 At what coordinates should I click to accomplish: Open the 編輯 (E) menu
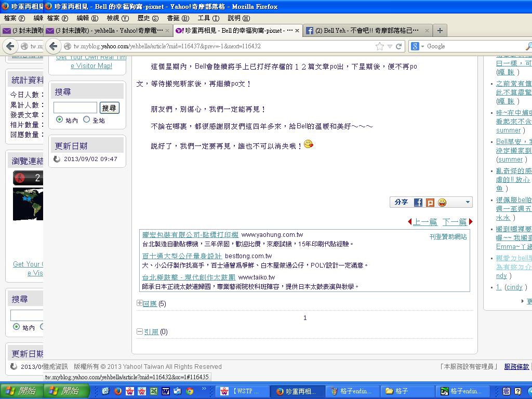pyautogui.click(x=87, y=18)
